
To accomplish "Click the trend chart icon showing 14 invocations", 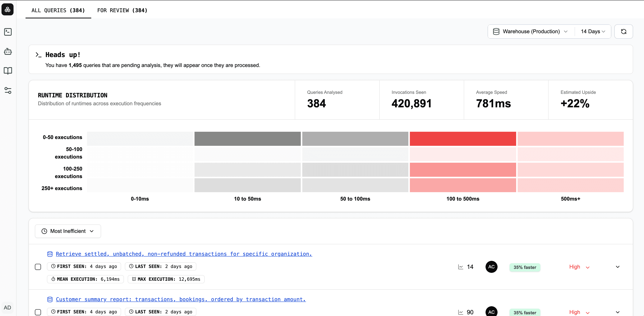I will tap(461, 266).
